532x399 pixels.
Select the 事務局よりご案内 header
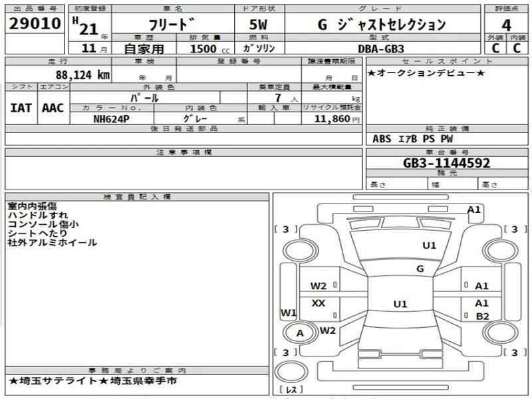[137, 370]
